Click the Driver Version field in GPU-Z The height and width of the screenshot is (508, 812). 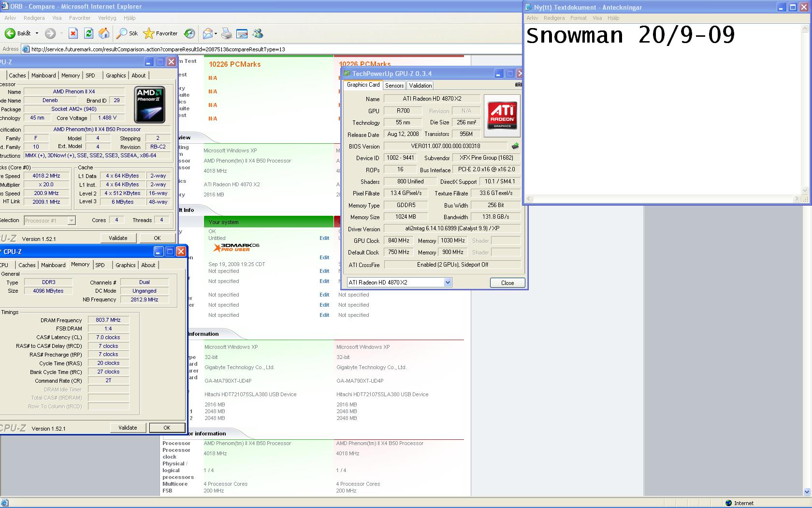coord(452,228)
